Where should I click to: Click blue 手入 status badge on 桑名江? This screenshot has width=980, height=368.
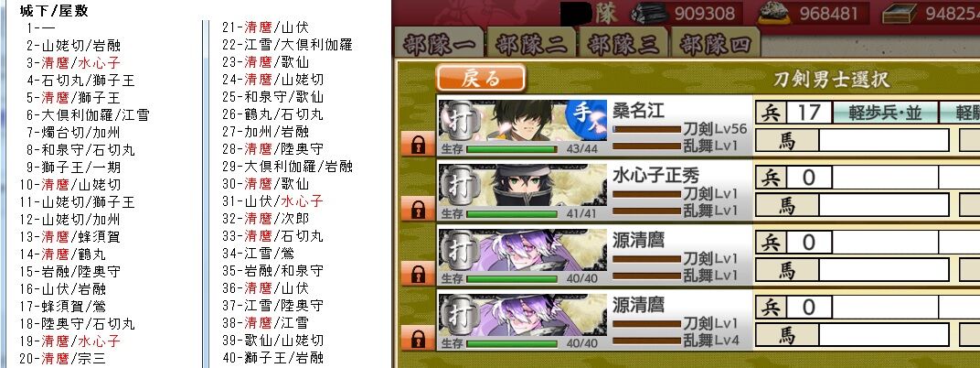[586, 117]
